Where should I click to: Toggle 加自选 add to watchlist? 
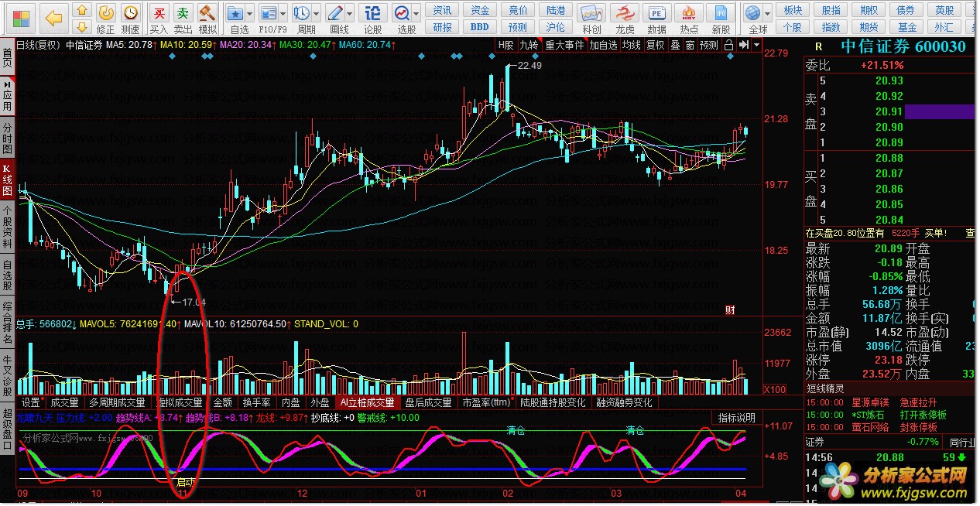coord(604,45)
